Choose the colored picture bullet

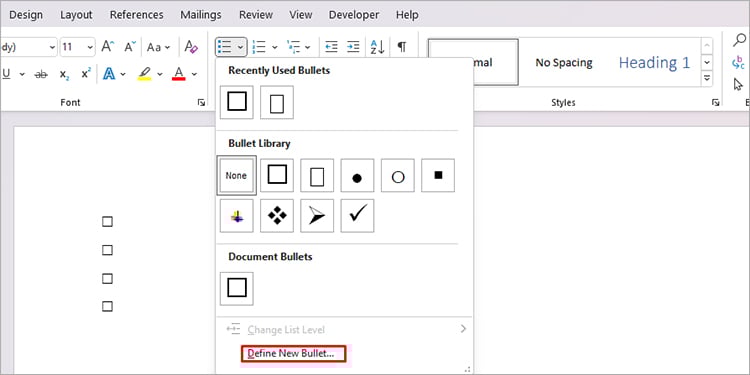(x=237, y=216)
